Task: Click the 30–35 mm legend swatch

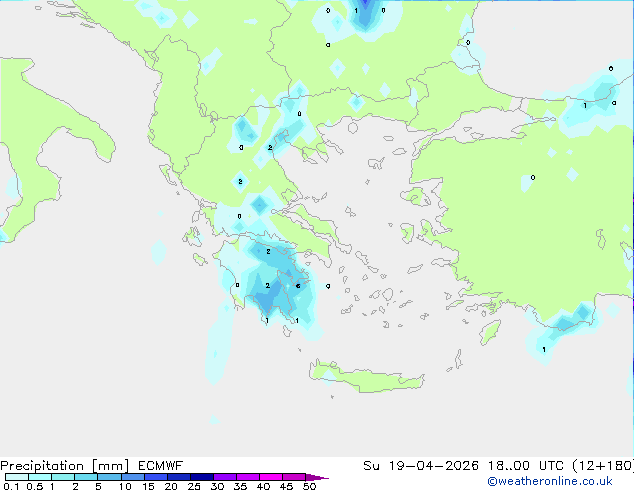Action: point(225,477)
